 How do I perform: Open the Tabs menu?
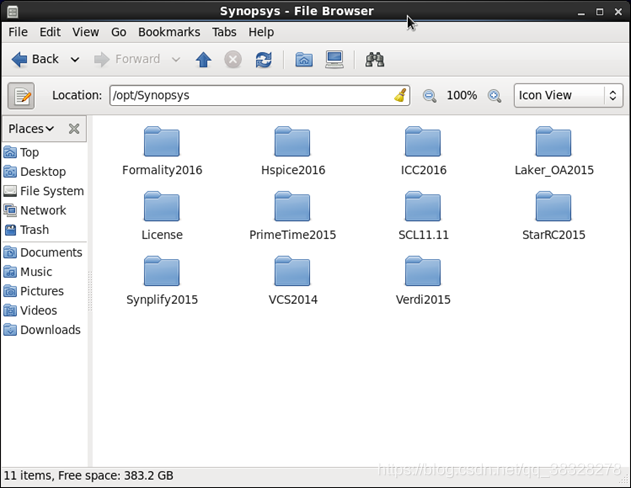click(224, 32)
